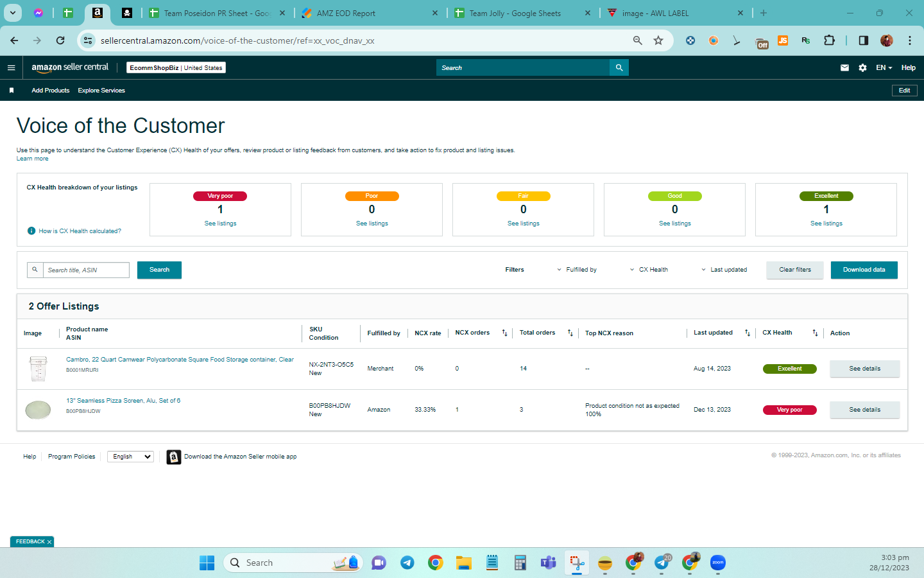See listings under the Very poor card

[221, 223]
